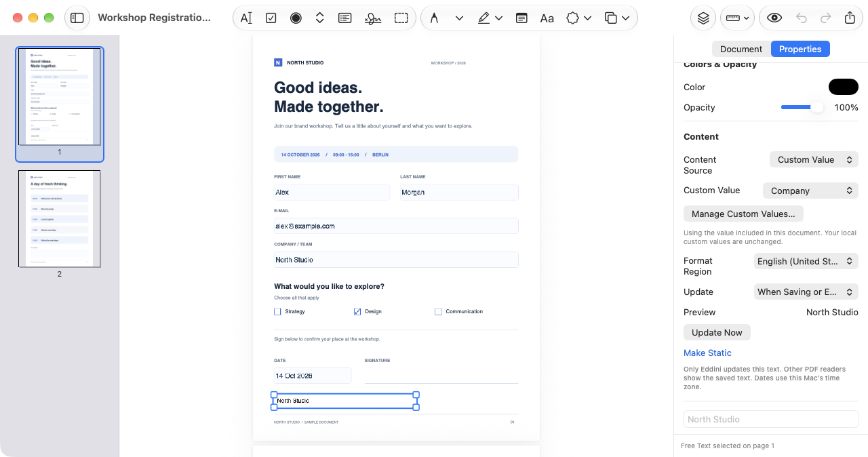Click the undo arrow
The width and height of the screenshot is (868, 457).
click(802, 18)
